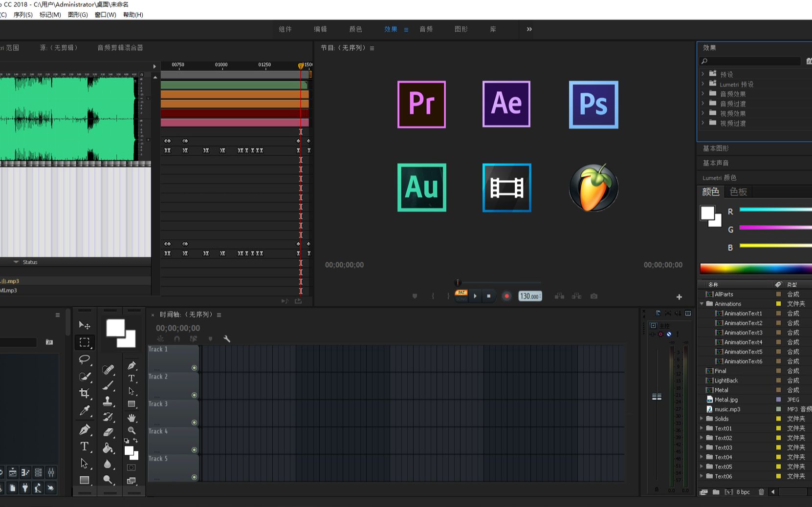Toggle Track 5 mute light
812x507 pixels.
click(194, 477)
